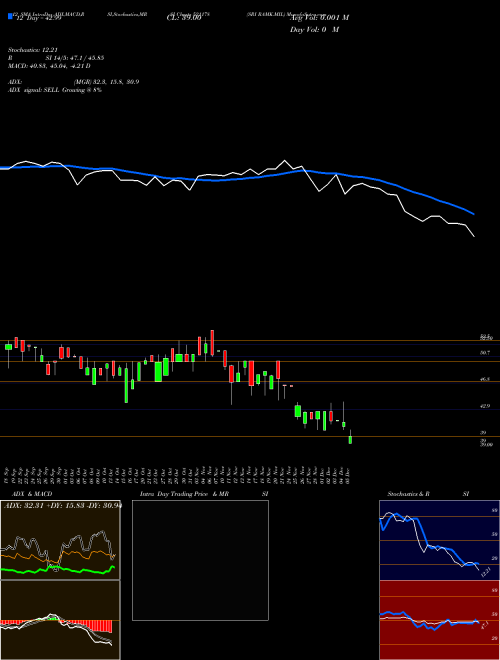Image resolution: width=500 pixels, height=660 pixels.
Task: Click the end of the blue SMA line
Action: [x=474, y=214]
